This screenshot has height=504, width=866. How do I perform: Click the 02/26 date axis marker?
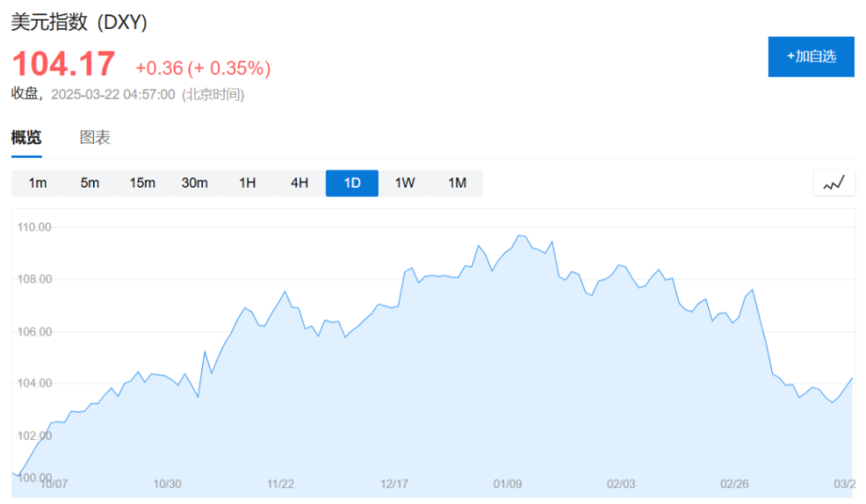tap(734, 484)
